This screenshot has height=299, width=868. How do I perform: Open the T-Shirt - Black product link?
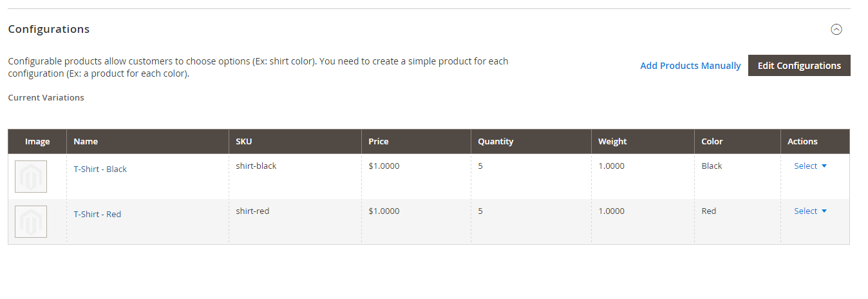point(100,169)
